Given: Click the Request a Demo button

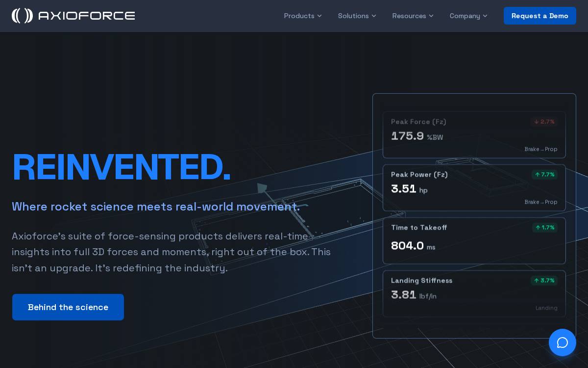Looking at the screenshot, I should [540, 16].
